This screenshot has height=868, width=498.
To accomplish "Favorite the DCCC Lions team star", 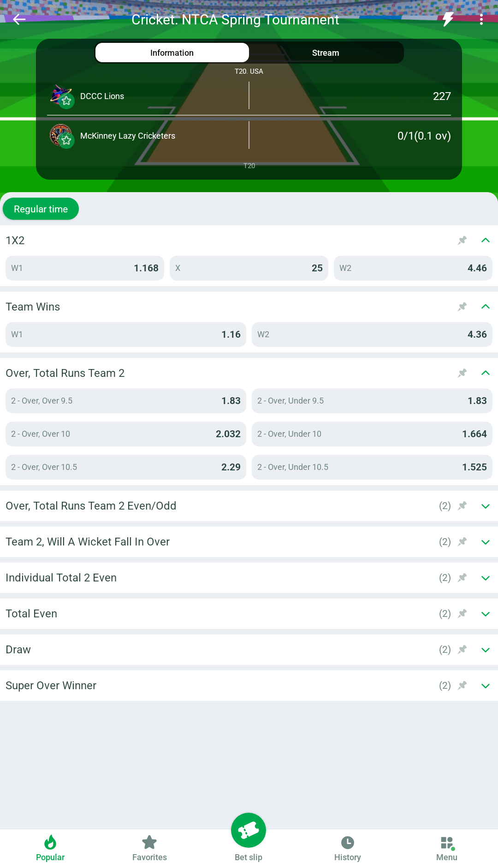I will (66, 101).
